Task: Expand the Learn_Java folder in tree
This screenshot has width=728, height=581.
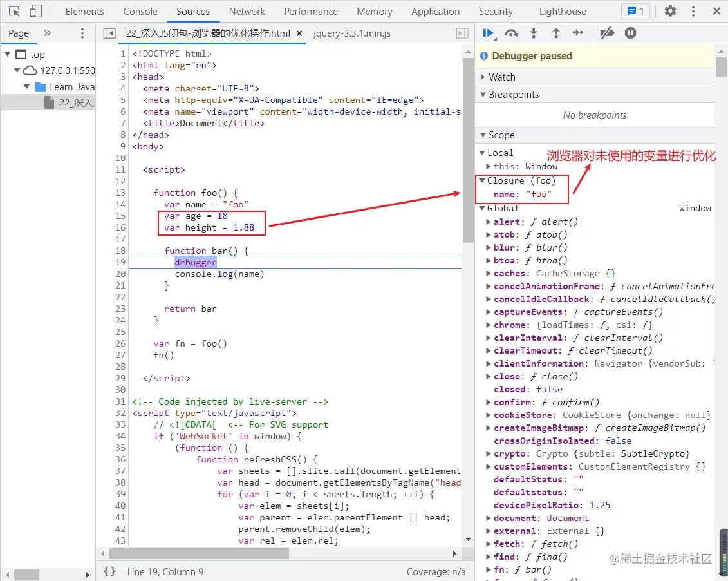Action: pyautogui.click(x=27, y=87)
